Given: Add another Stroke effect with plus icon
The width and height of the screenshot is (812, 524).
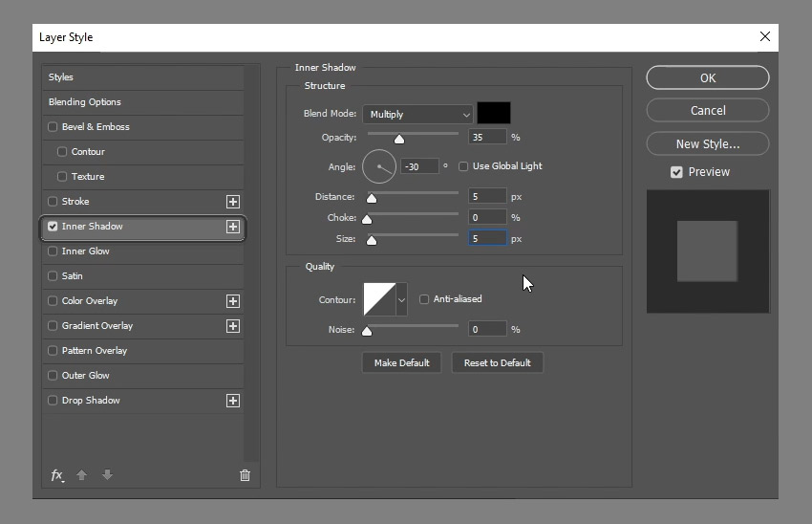Looking at the screenshot, I should click(x=233, y=202).
